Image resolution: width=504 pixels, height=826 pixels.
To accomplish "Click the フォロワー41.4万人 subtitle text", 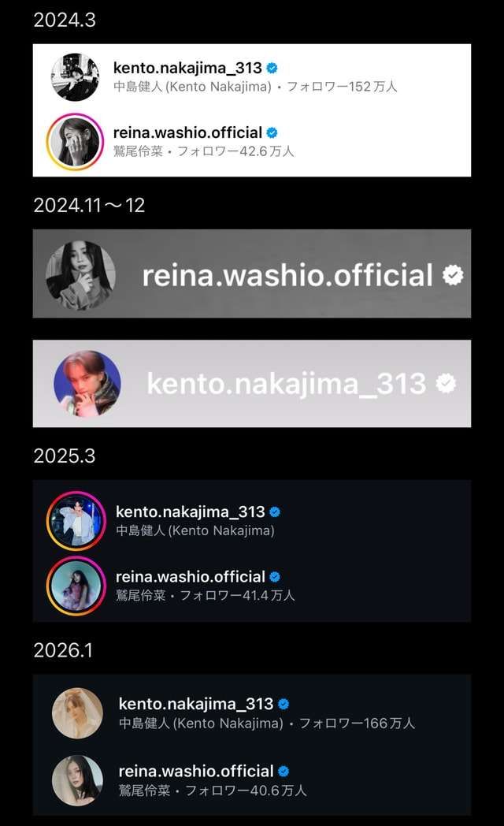I will coord(237,596).
